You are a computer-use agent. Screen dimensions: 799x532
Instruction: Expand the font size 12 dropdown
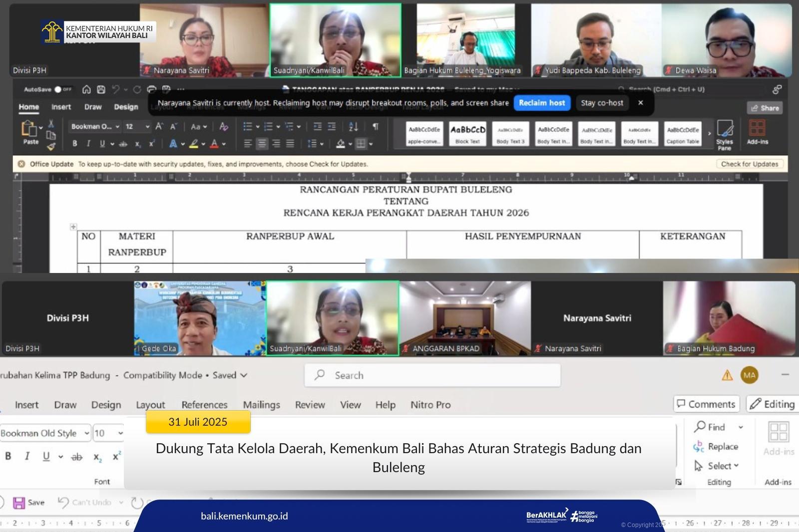147,127
